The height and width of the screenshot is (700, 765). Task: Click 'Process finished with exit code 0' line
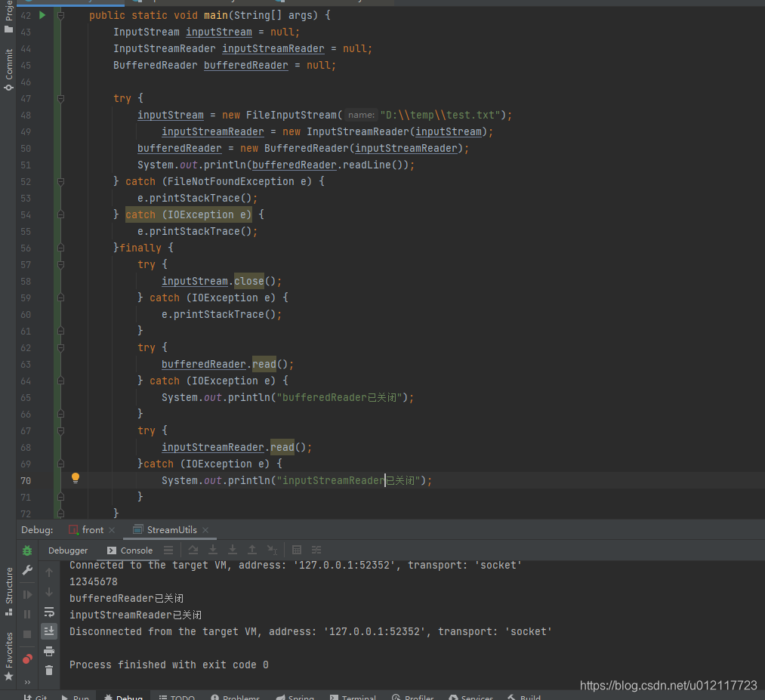(x=169, y=665)
